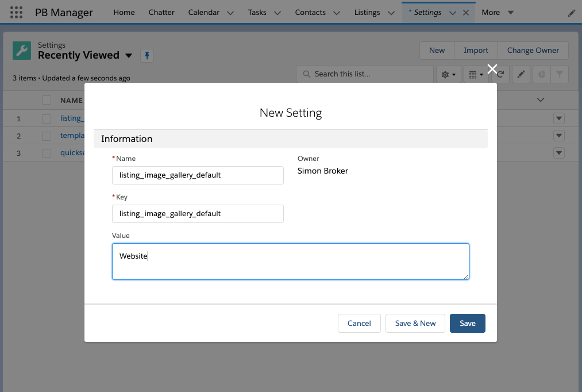
Task: Select all rows checkbox in header
Action: [47, 100]
